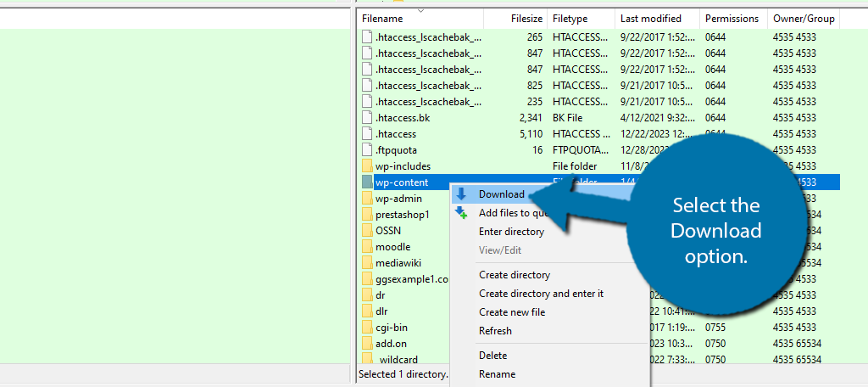Select Enter directory menu option
868x387 pixels.
(x=511, y=232)
